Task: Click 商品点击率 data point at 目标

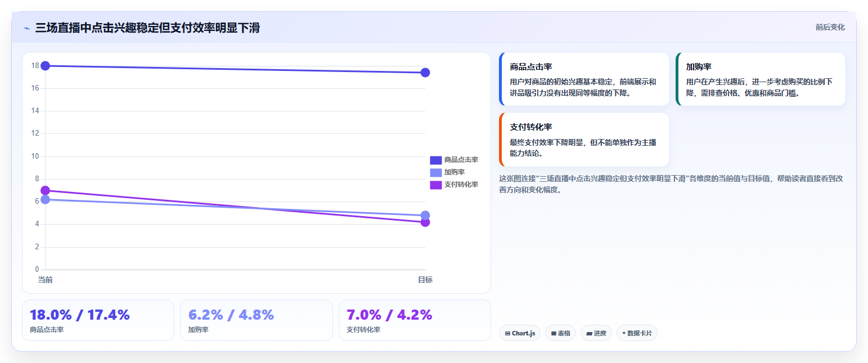Action: point(425,73)
